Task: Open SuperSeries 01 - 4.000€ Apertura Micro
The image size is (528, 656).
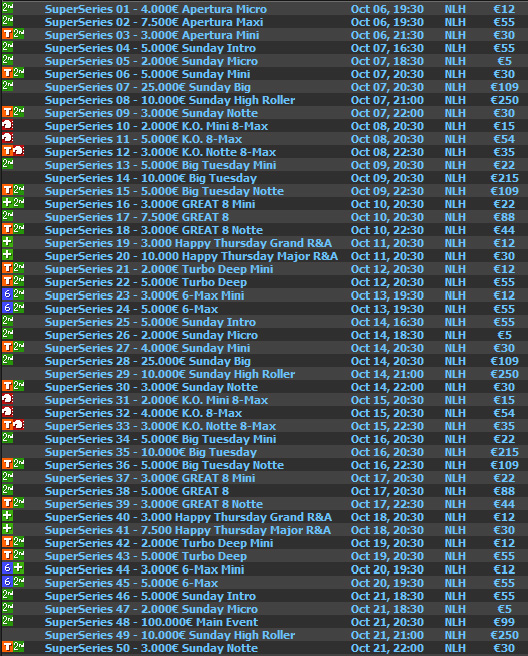Action: pyautogui.click(x=156, y=9)
